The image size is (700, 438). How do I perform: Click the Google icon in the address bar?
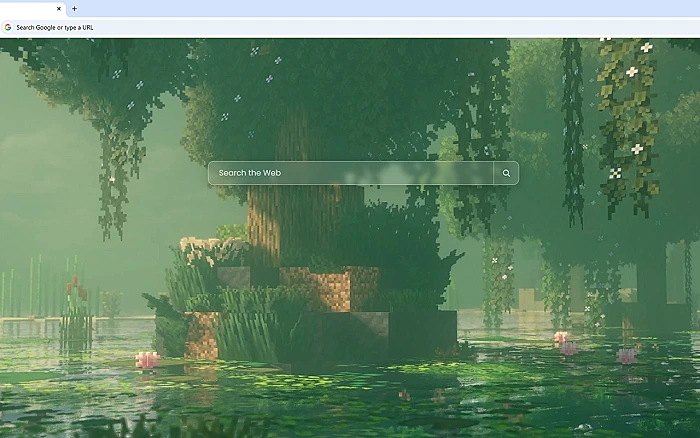[x=8, y=27]
